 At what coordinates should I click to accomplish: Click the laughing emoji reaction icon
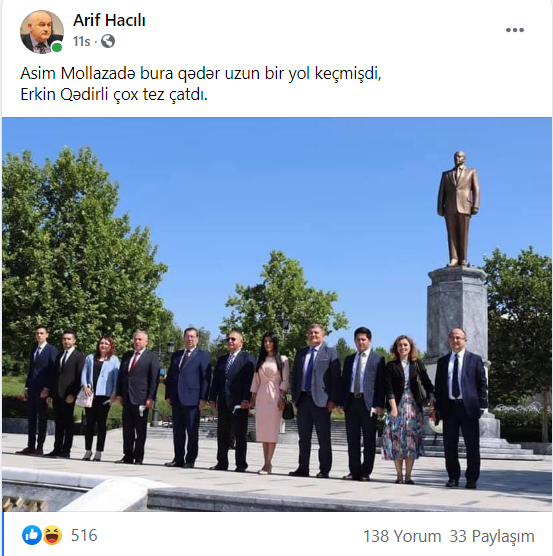pos(52,535)
